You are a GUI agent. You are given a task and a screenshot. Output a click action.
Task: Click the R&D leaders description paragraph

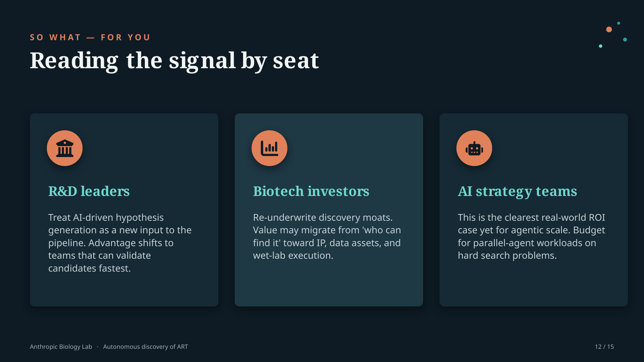[120, 243]
